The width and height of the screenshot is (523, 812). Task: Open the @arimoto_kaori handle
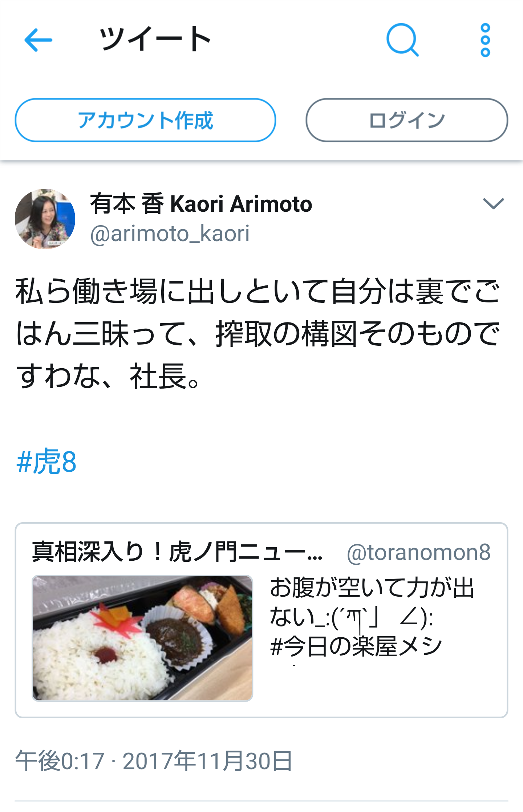170,234
